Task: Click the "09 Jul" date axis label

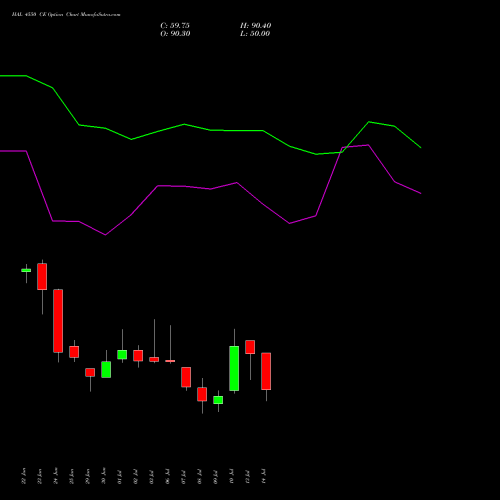Action: click(216, 476)
